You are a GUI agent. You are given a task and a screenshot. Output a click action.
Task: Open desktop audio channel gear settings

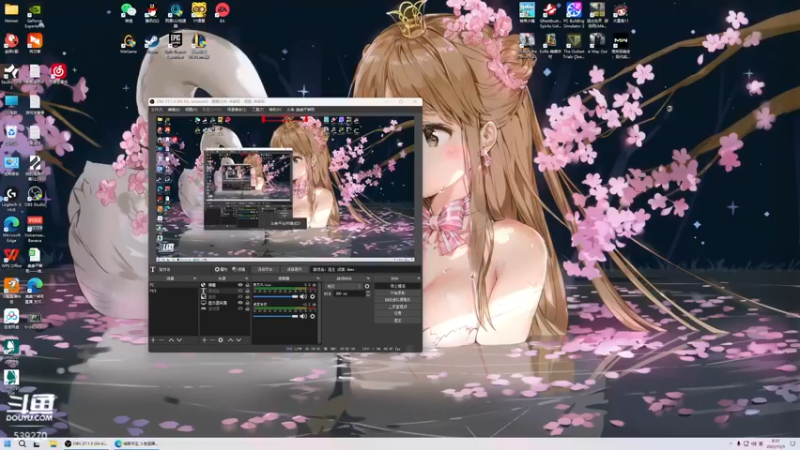pos(313,316)
